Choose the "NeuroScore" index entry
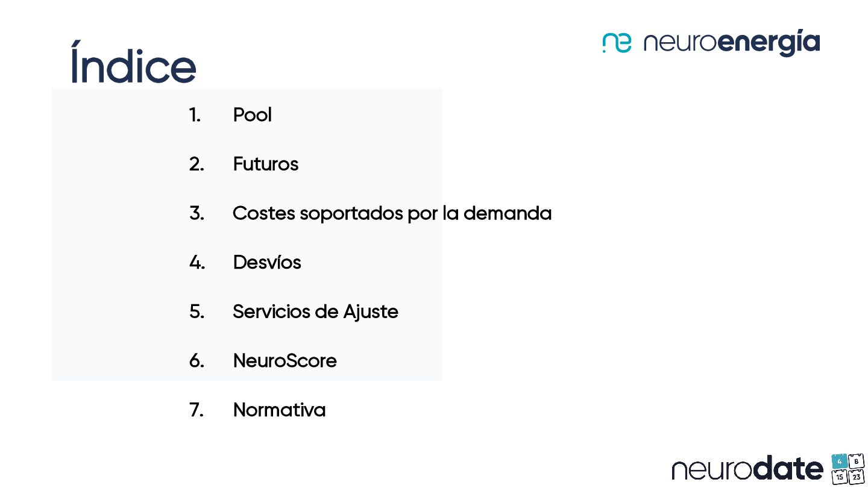This screenshot has width=868, height=488. [285, 360]
